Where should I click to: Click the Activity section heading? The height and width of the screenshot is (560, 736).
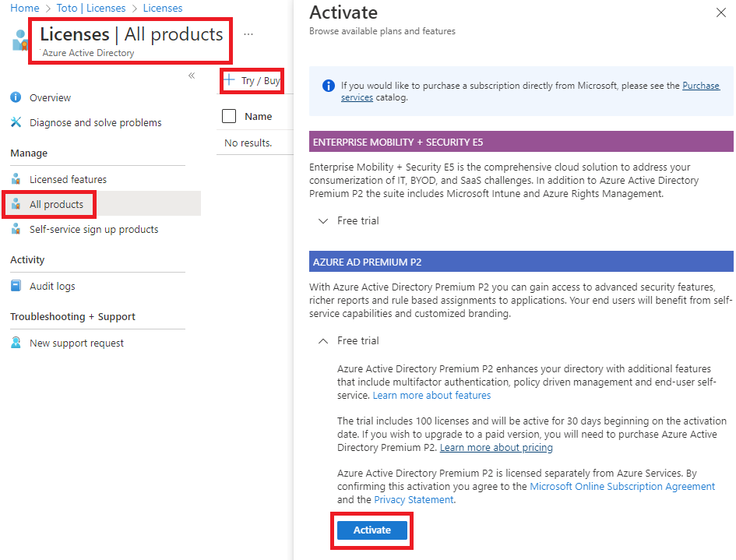[x=27, y=259]
